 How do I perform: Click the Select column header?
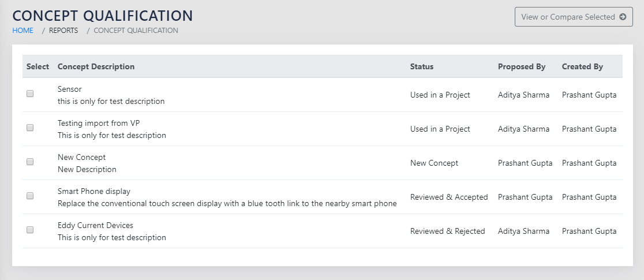pyautogui.click(x=38, y=66)
